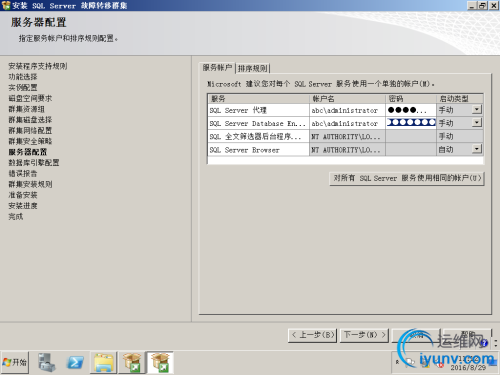Click 下一步(N) next button
The height and width of the screenshot is (375, 500).
pyautogui.click(x=364, y=335)
